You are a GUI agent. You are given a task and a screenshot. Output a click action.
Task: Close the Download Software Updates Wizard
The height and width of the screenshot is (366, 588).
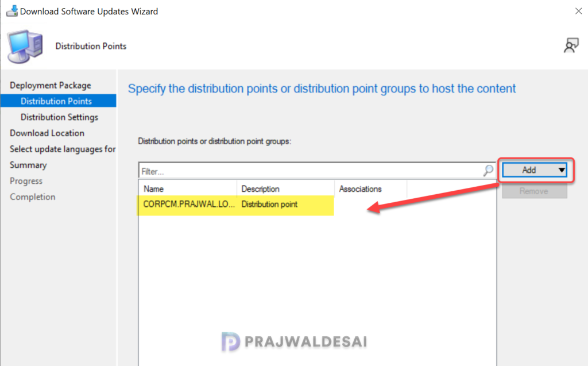pyautogui.click(x=578, y=11)
